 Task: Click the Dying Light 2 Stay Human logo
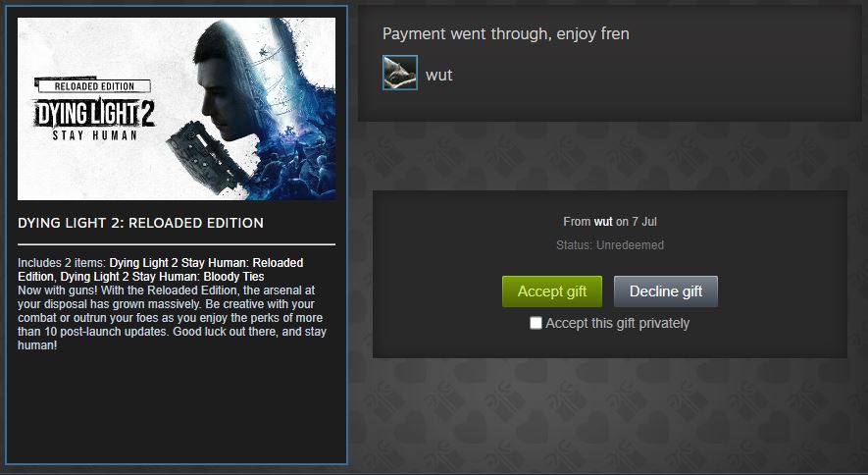tap(94, 118)
